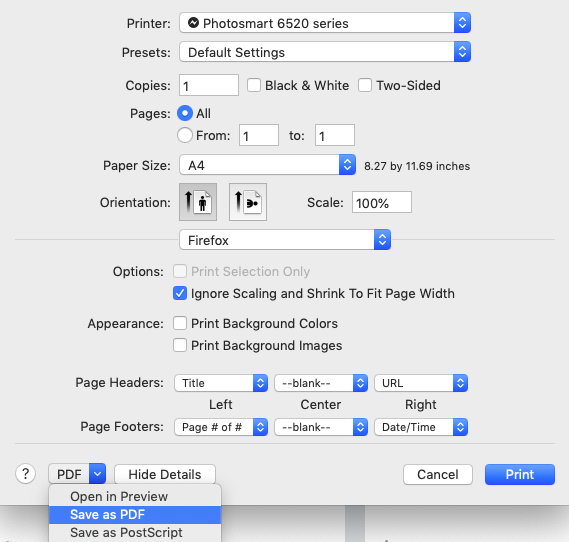Choose Open in Preview menu item
This screenshot has height=542, width=569.
pyautogui.click(x=135, y=496)
